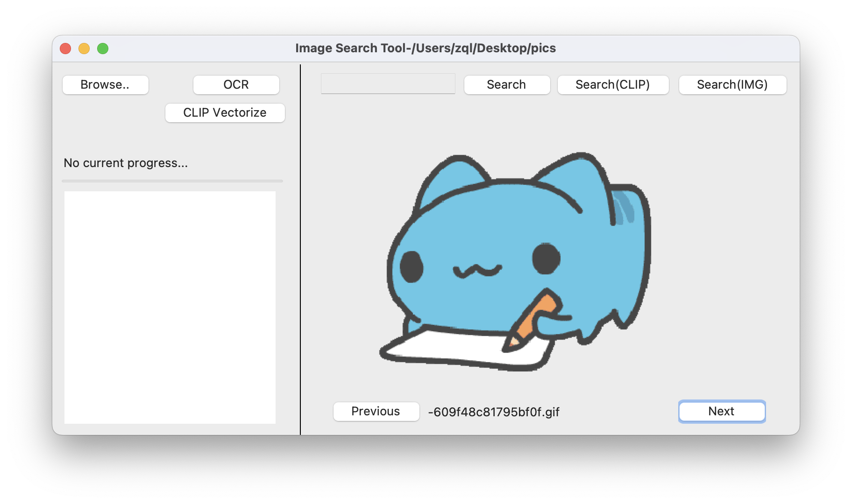Close the window with the red button
This screenshot has width=852, height=504.
(x=66, y=48)
